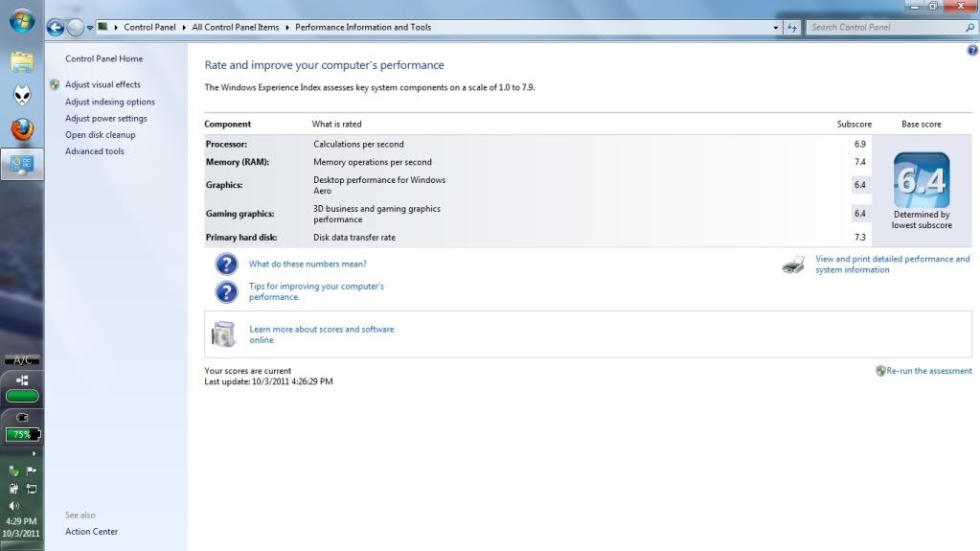Expand the arrow before Control Panel breadcrumb
The width and height of the screenshot is (980, 551).
point(116,28)
